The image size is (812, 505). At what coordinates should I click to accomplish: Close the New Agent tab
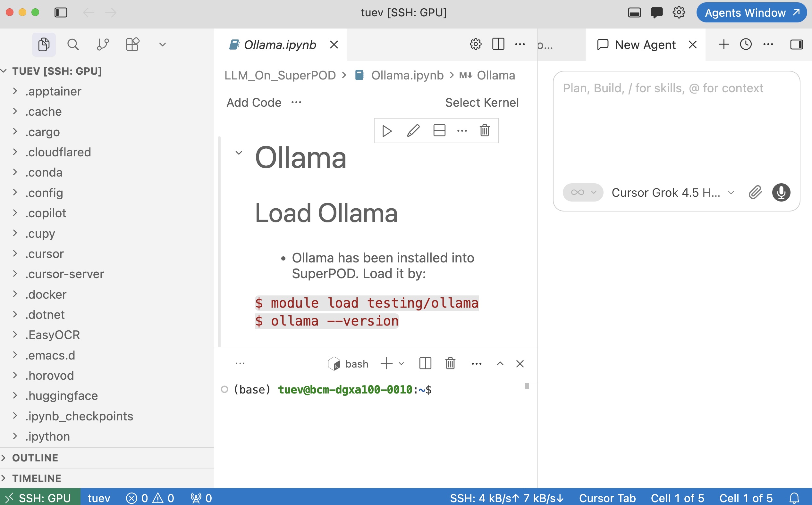pos(693,45)
